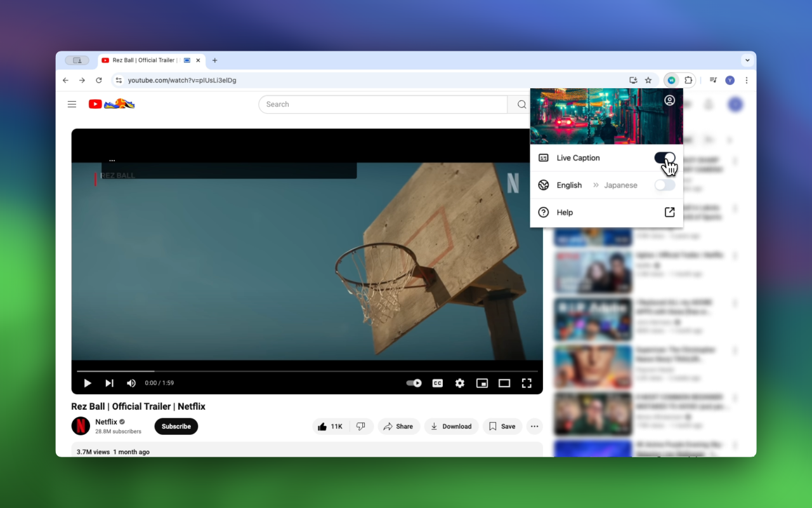Viewport: 812px width, 508px height.
Task: Skip to next video
Action: click(x=109, y=383)
